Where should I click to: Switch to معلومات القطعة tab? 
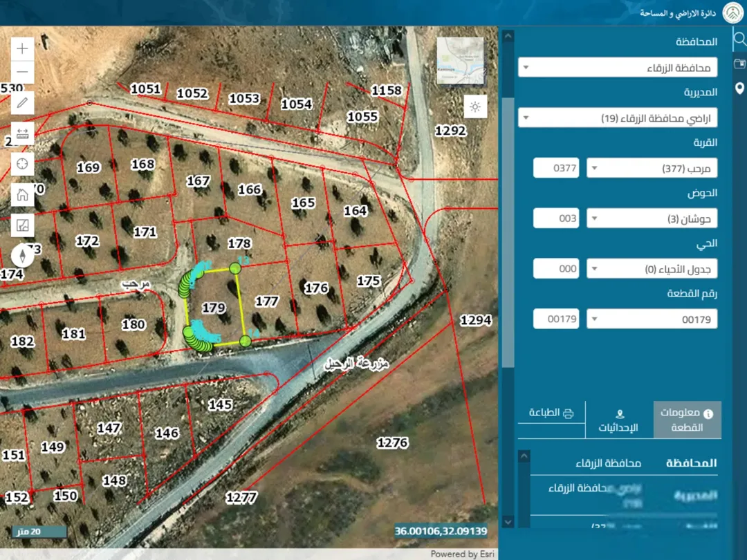(687, 420)
